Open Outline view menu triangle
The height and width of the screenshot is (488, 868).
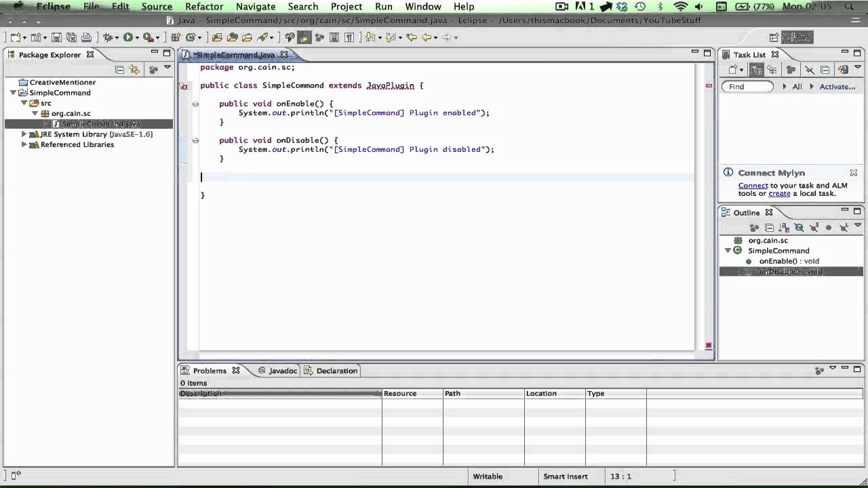pos(858,225)
